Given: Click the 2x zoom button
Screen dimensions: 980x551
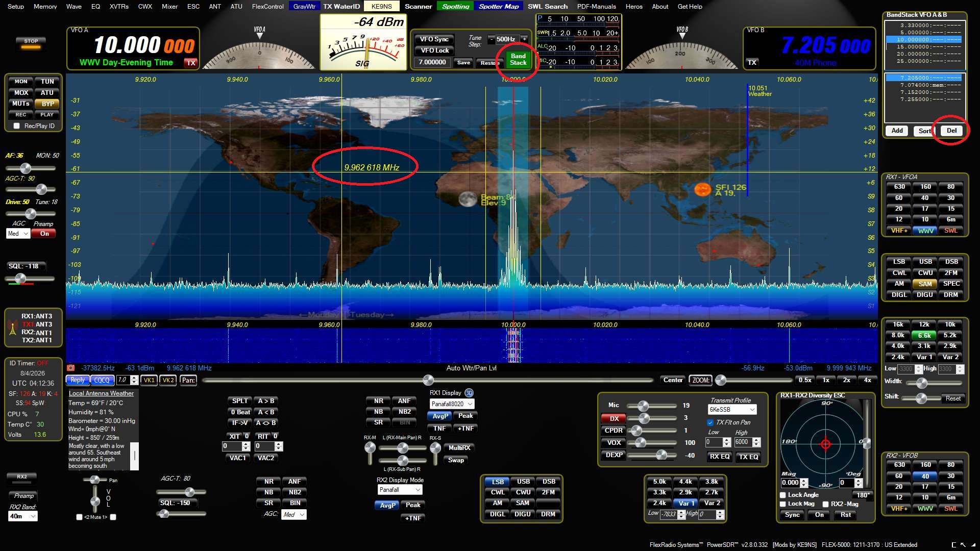Looking at the screenshot, I should tap(846, 380).
